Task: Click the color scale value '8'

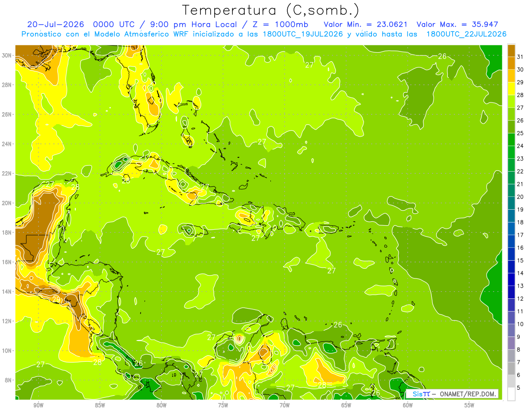Action: click(519, 350)
